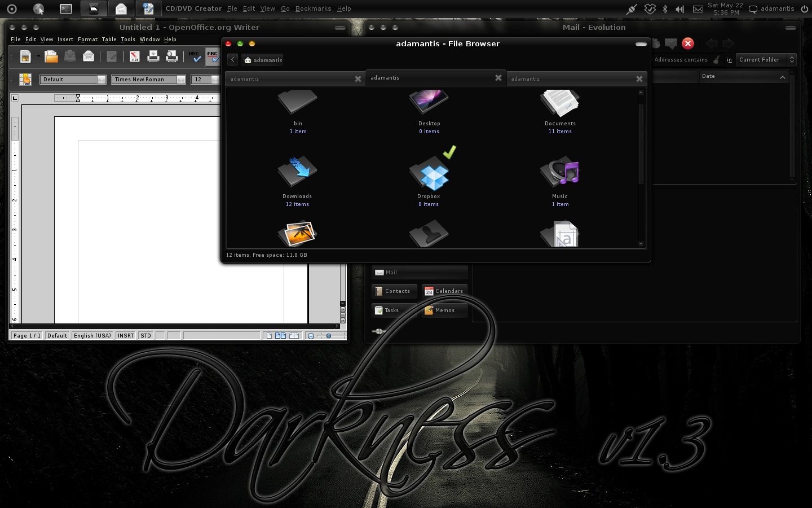Open Tools menu in Writer
Screen dimensions: 812x508
(x=128, y=40)
